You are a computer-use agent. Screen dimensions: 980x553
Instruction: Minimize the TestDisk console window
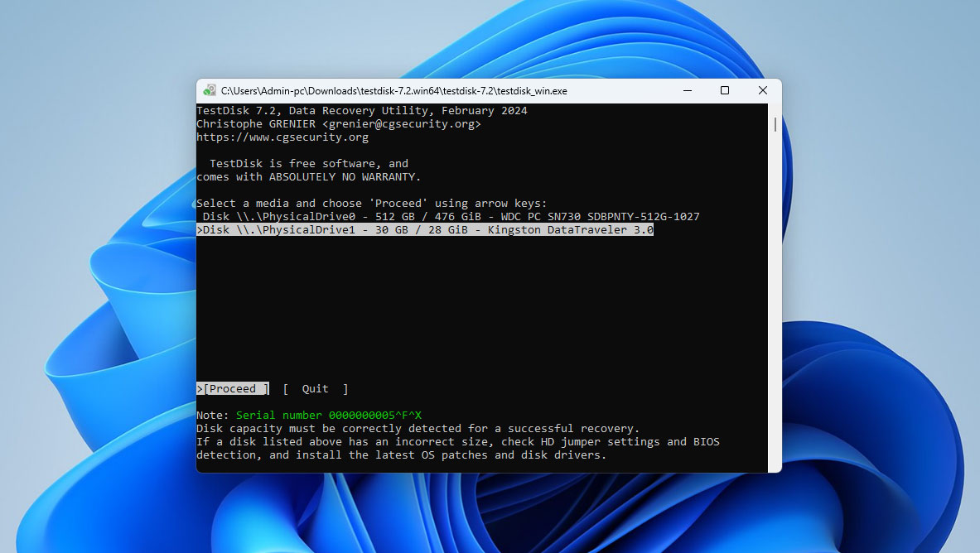[687, 90]
